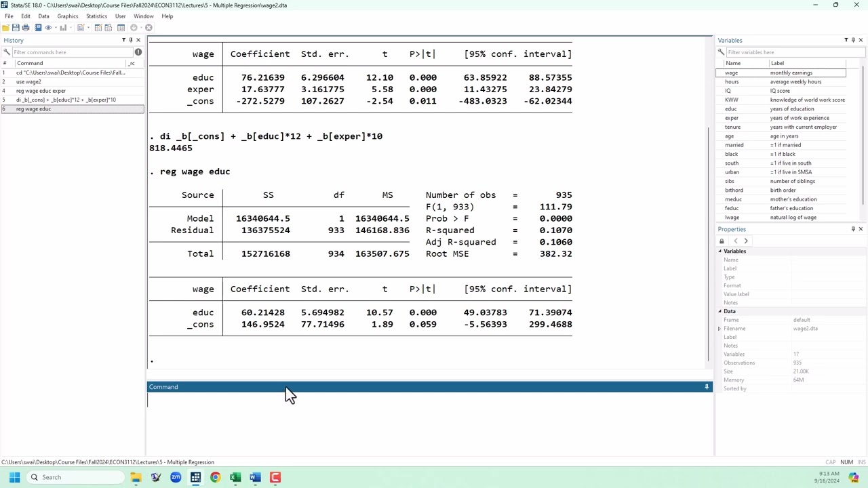Open the Viewer eye toolbar icon

pos(48,28)
